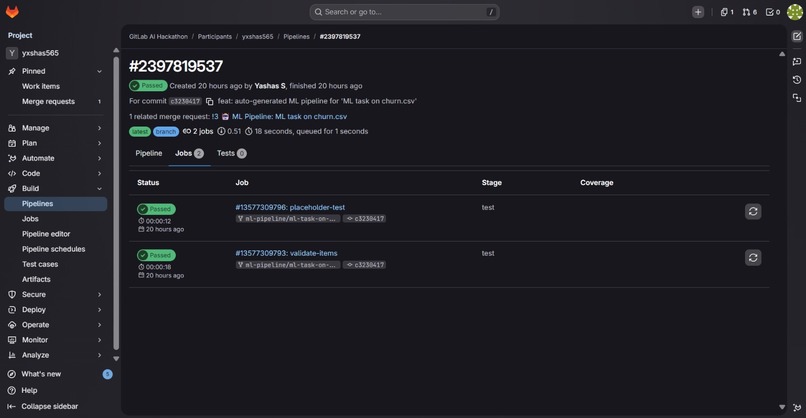
Task: Click the create new plus button
Action: pos(698,12)
